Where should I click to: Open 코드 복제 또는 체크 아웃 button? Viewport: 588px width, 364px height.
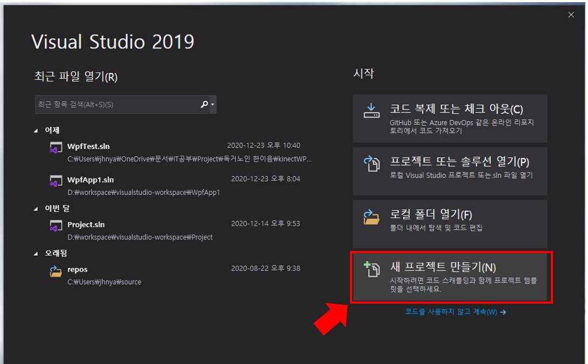coord(450,118)
